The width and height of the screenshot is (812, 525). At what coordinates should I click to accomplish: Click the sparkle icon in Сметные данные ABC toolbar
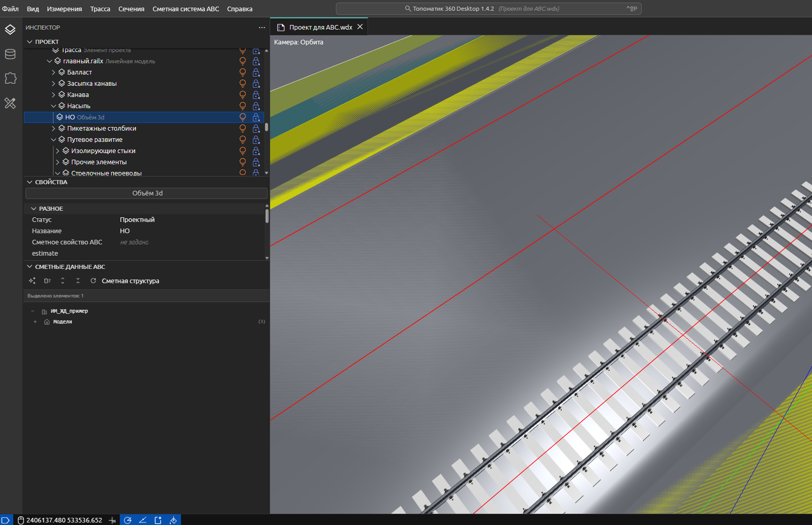coord(32,281)
